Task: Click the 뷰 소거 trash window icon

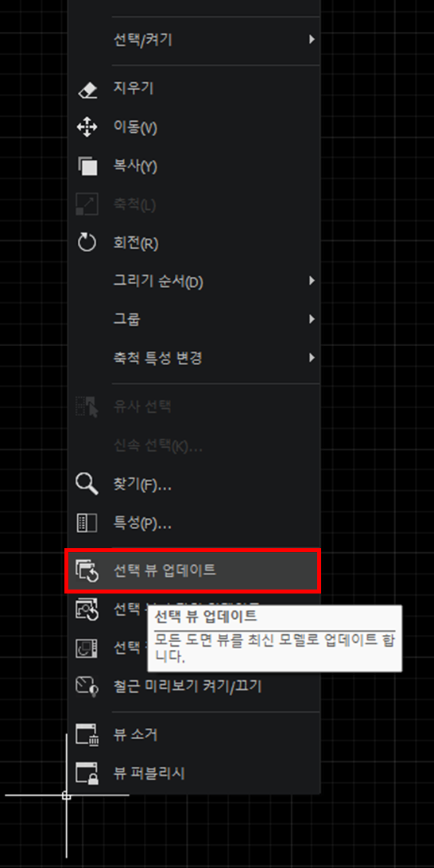Action: pyautogui.click(x=87, y=735)
